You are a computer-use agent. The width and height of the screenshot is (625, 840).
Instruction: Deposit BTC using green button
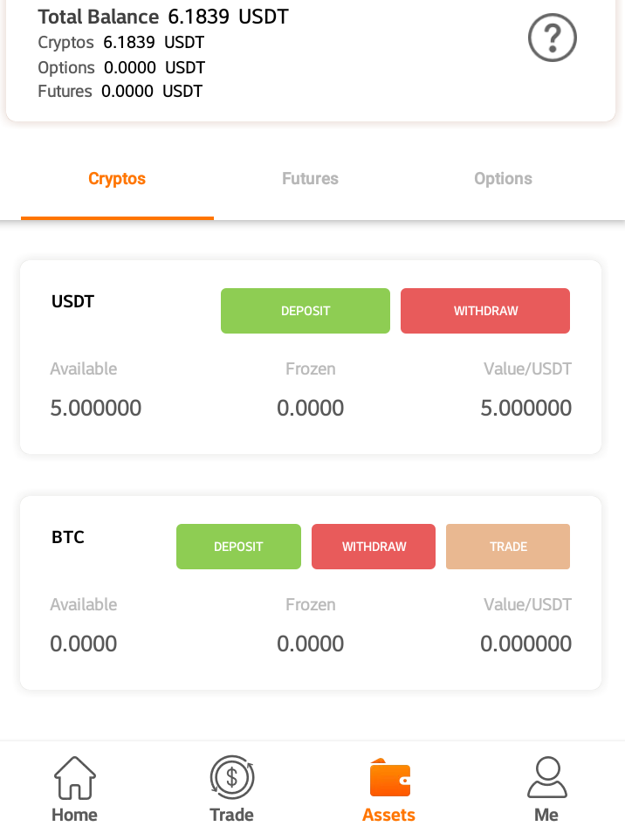[x=238, y=547]
